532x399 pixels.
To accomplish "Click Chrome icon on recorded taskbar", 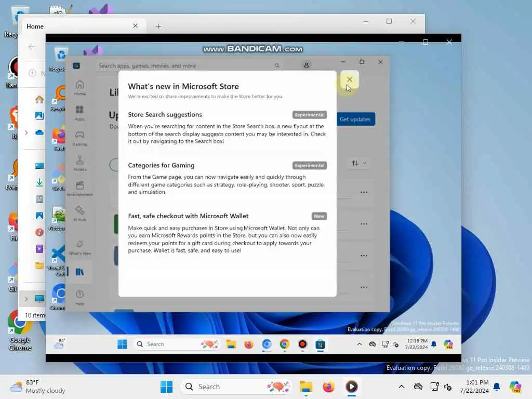I will 284,344.
